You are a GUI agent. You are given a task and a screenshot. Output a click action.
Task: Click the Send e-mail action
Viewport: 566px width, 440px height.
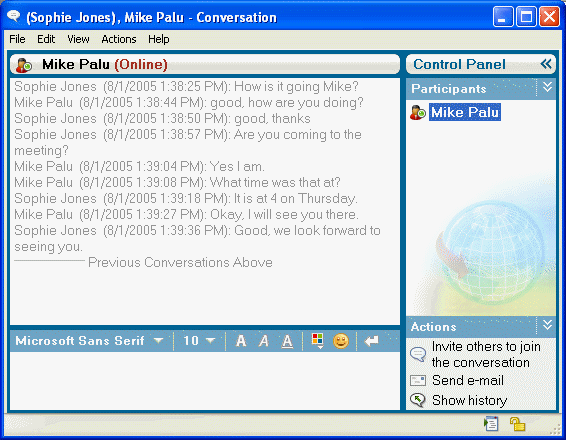click(468, 380)
